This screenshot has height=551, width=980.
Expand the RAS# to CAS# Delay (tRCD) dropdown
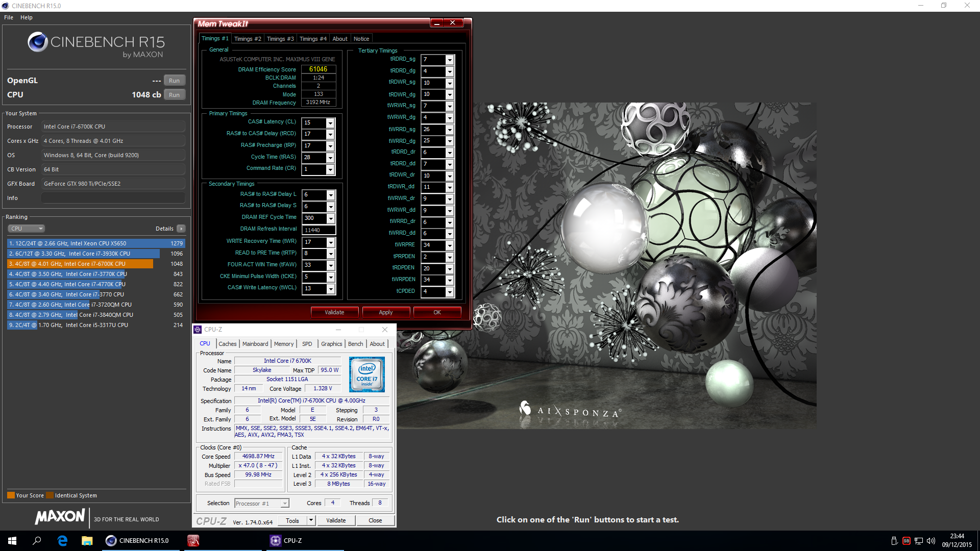(330, 134)
